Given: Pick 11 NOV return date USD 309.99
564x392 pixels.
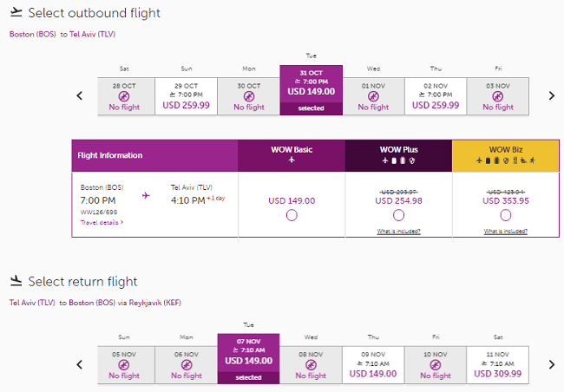Looking at the screenshot, I should click(498, 363).
